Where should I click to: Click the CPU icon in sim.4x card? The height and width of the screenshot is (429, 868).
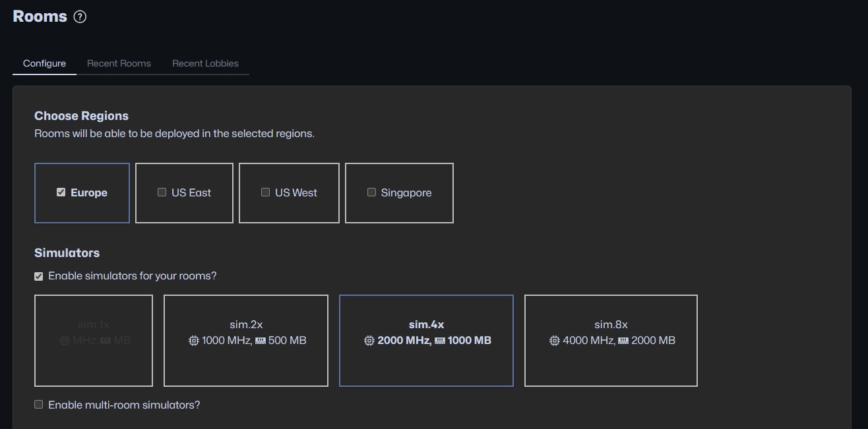tap(369, 341)
